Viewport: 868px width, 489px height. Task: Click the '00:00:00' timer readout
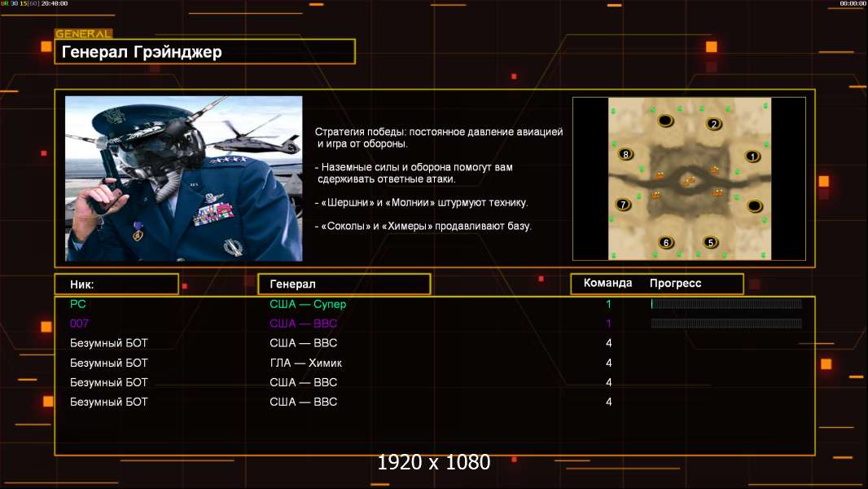point(853,3)
